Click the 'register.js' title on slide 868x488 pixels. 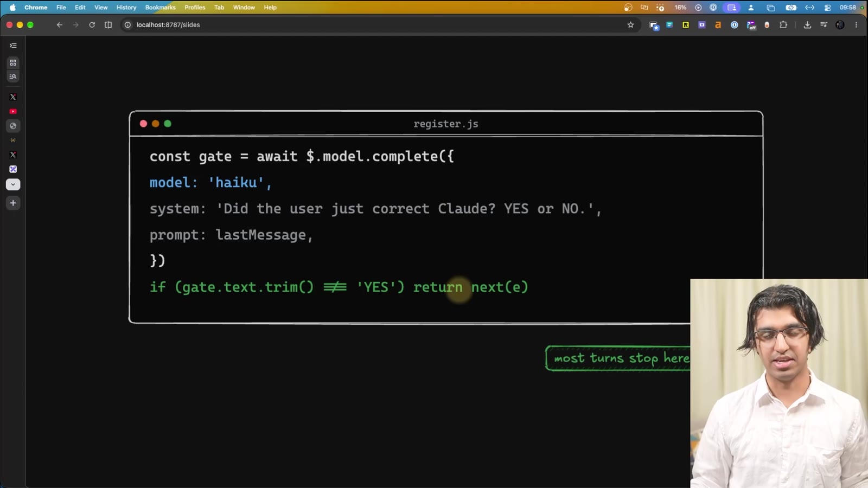pos(446,124)
